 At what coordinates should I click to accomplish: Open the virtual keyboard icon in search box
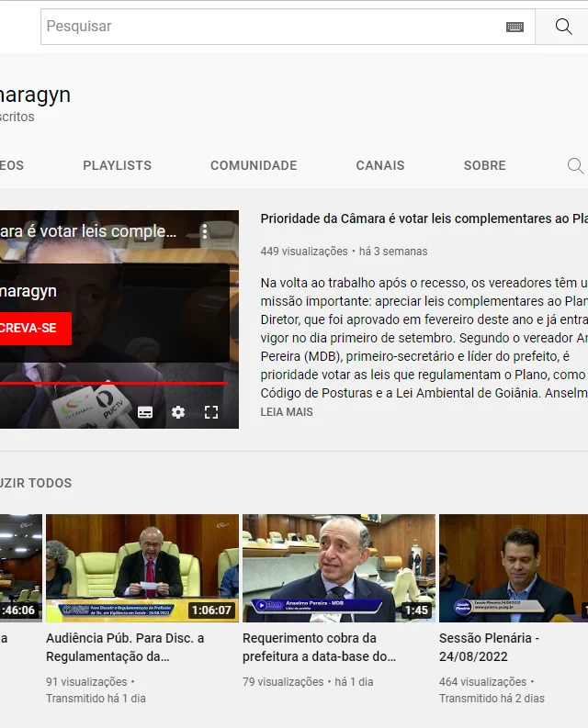point(514,27)
